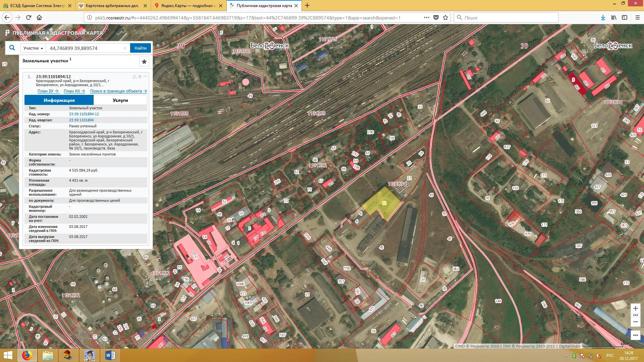Screen dimensions: 644x362
Task: Toggle the browser sidebar icon
Action: [x=625, y=17]
